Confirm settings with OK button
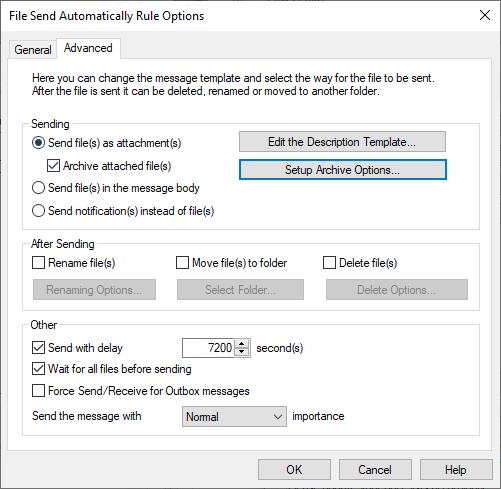The height and width of the screenshot is (489, 501). tap(294, 470)
